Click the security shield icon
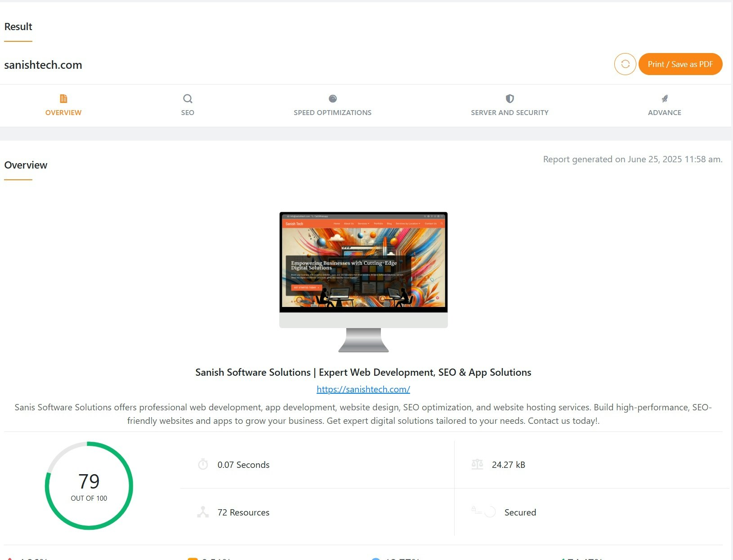Viewport: 733px width, 560px height. (x=510, y=98)
